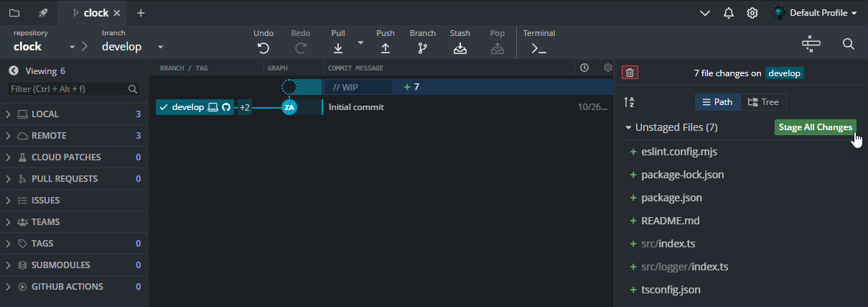Expand the LOCAL branches section

pos(9,114)
